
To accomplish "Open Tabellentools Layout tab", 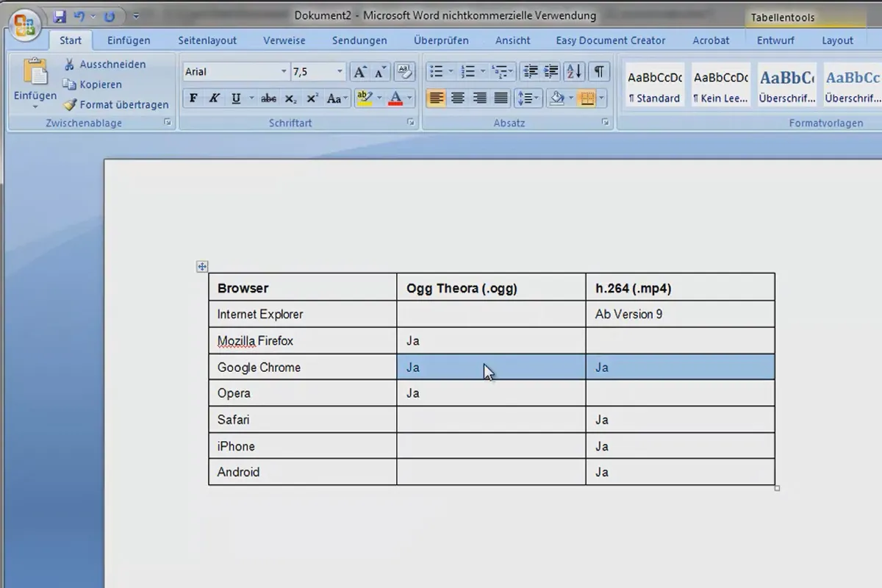I will 838,40.
